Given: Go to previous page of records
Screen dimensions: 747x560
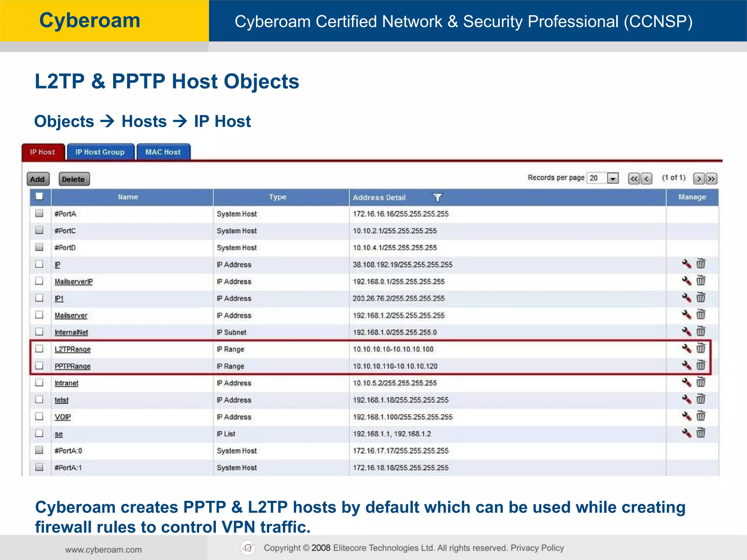Looking at the screenshot, I should (x=646, y=179).
